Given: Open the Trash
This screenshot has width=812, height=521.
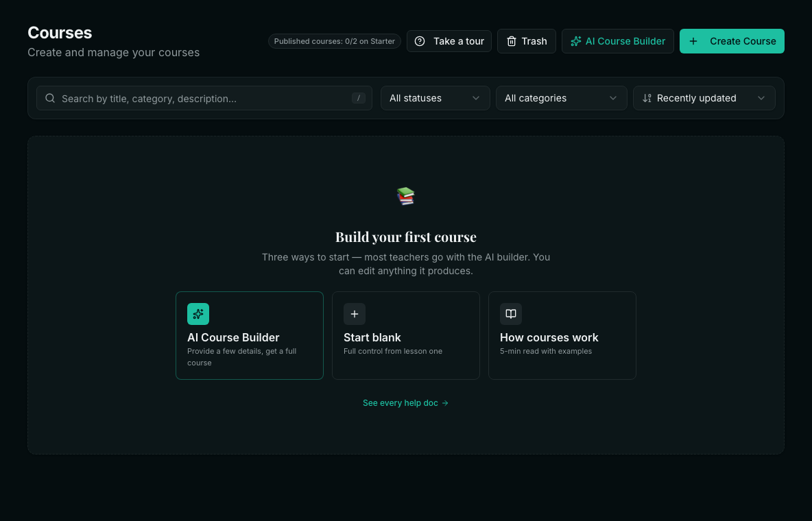Looking at the screenshot, I should click(x=527, y=41).
